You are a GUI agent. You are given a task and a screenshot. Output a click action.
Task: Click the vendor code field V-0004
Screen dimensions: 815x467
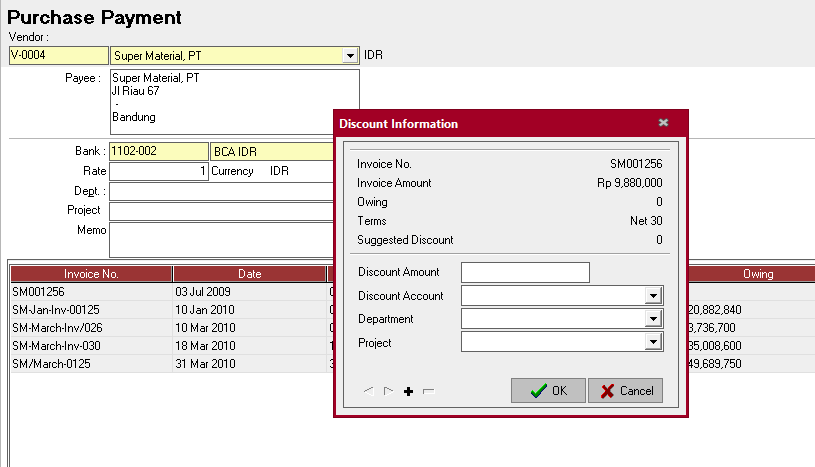(58, 56)
